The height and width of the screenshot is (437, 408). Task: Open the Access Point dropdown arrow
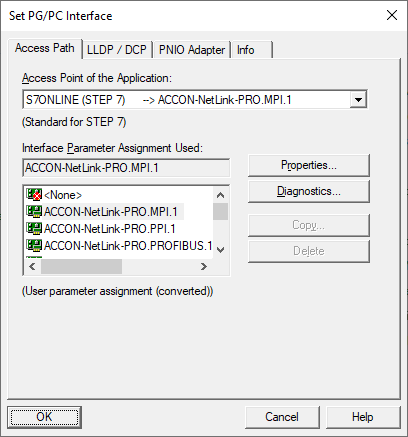click(x=358, y=100)
